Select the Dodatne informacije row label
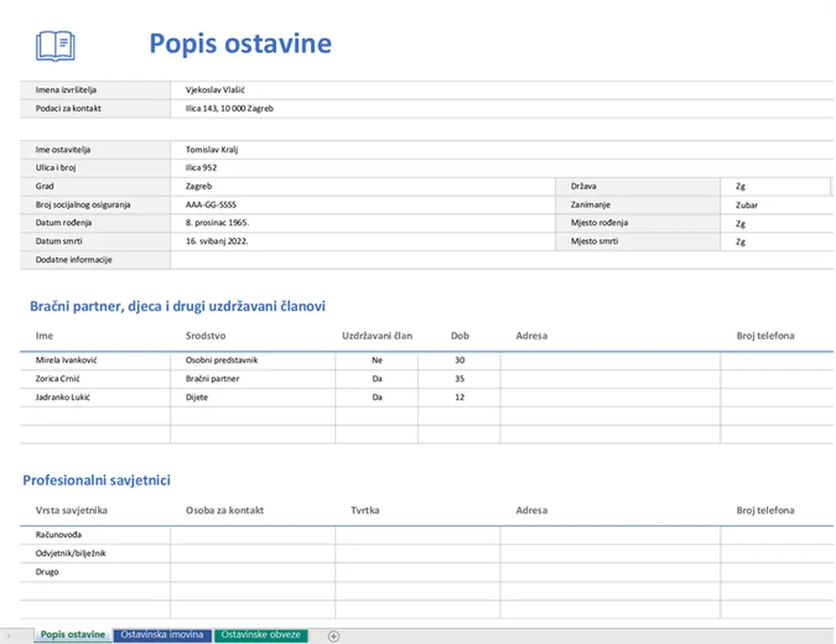The height and width of the screenshot is (644, 836). pos(74,259)
